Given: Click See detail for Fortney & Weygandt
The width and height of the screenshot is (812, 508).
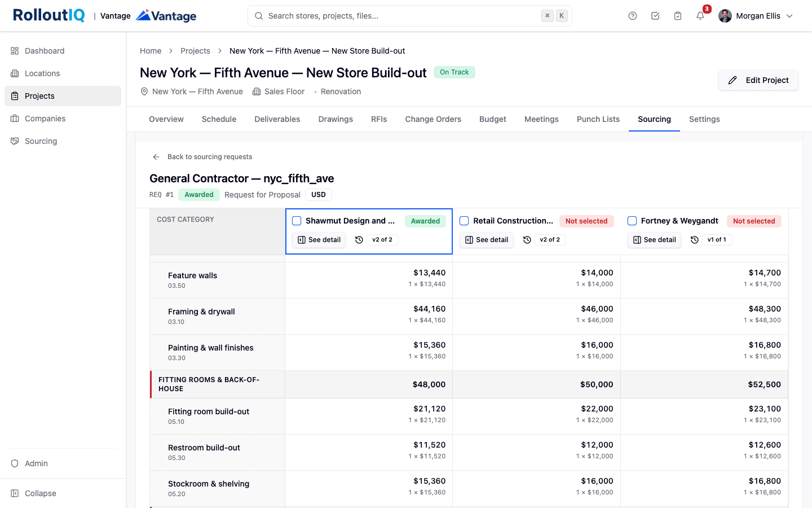Looking at the screenshot, I should click(654, 240).
